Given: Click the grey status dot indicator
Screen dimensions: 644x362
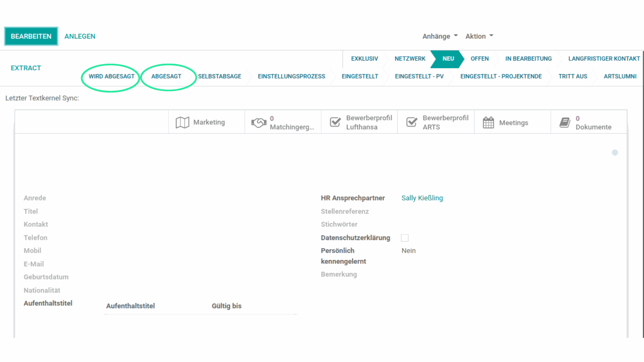Looking at the screenshot, I should coord(615,153).
